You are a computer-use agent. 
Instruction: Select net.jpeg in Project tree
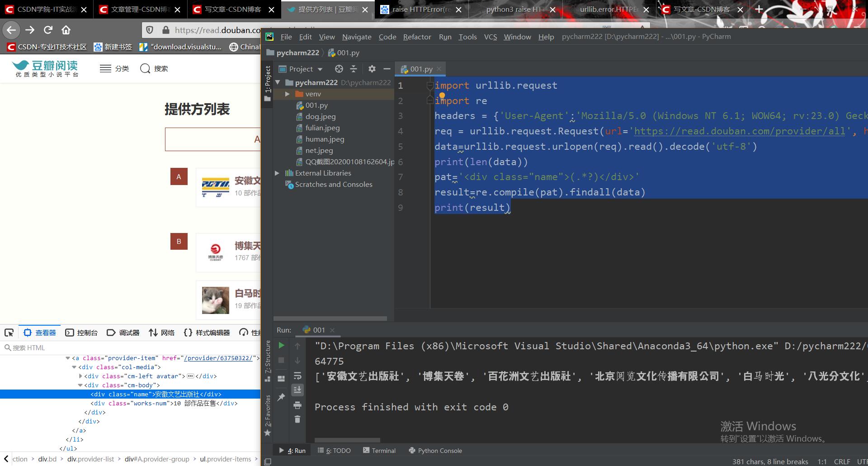pyautogui.click(x=319, y=151)
